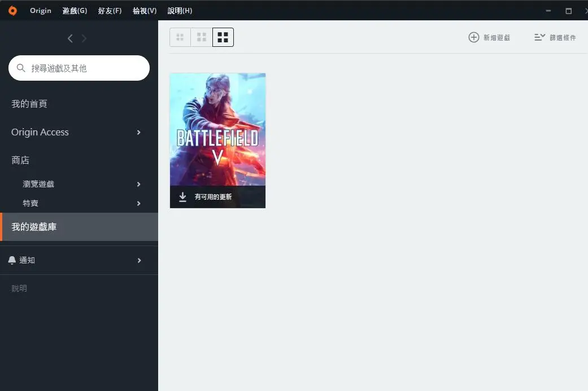
Task: Open 篩選條件 filter options
Action: click(563, 37)
